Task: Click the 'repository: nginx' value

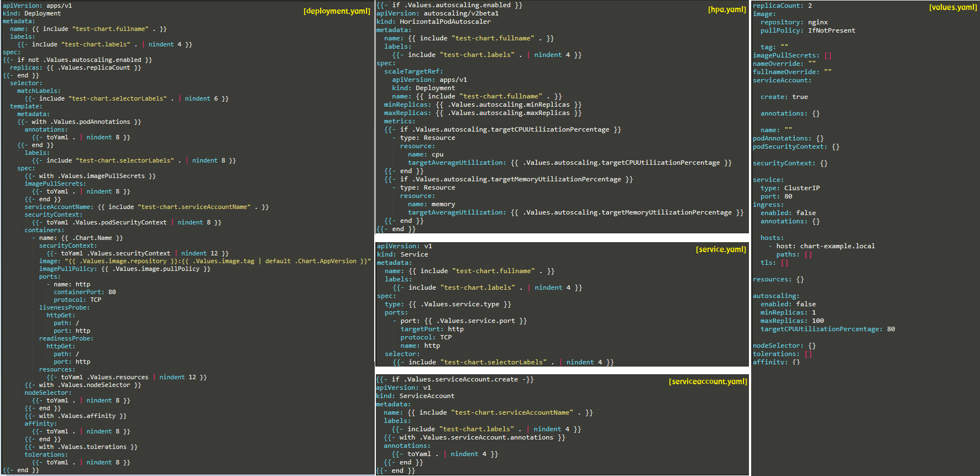Action: (x=794, y=22)
